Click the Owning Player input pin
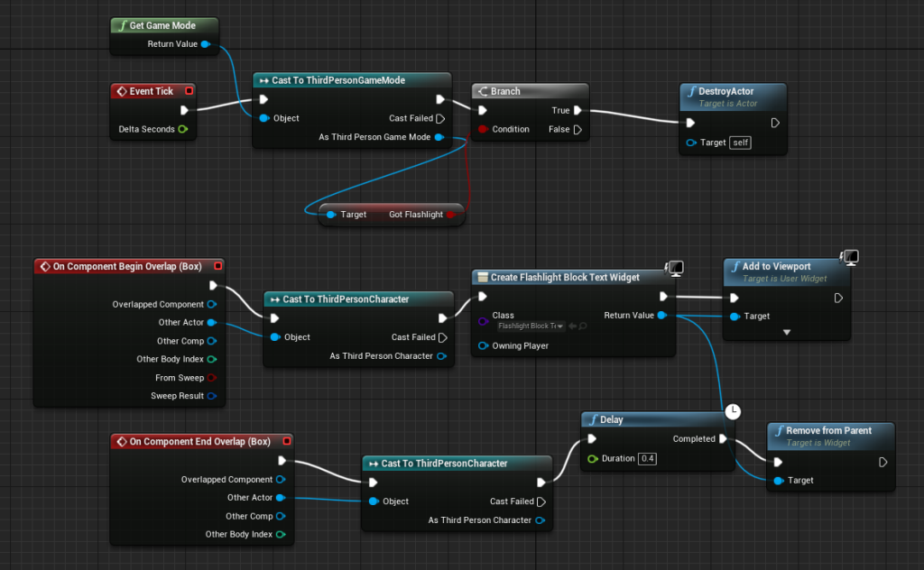Screen dimensions: 924x570 [x=484, y=345]
